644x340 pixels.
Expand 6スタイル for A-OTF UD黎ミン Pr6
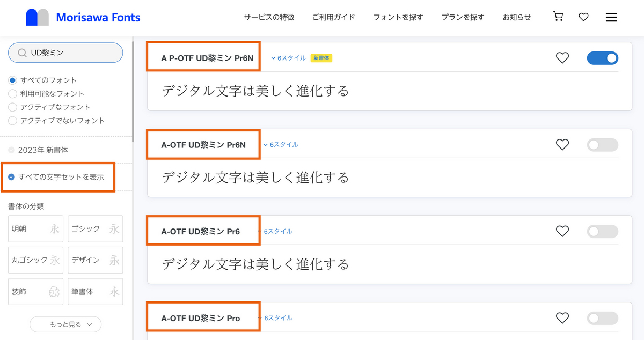point(275,232)
